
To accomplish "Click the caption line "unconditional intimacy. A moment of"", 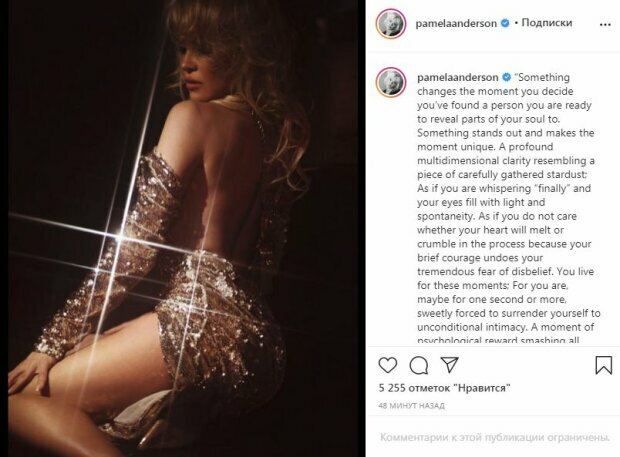I will point(505,327).
